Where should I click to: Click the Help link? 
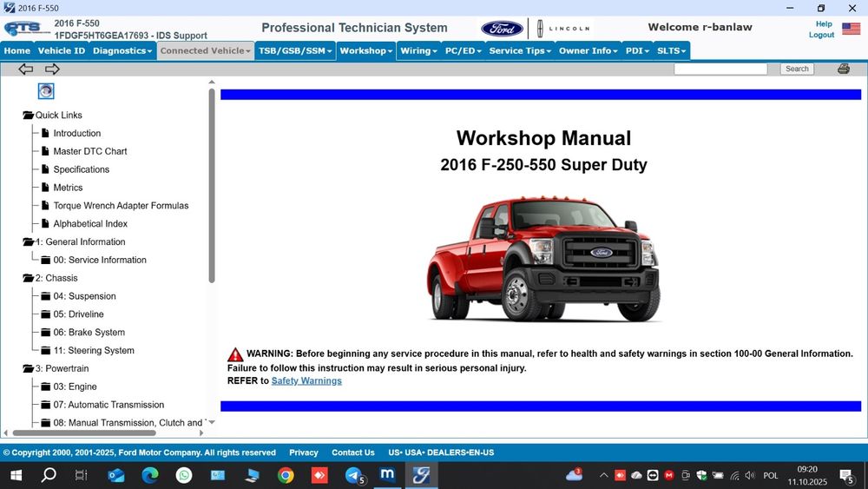pos(824,23)
